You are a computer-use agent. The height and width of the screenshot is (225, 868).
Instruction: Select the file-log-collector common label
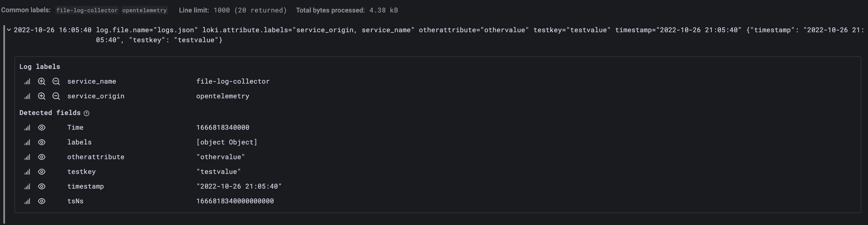[87, 10]
